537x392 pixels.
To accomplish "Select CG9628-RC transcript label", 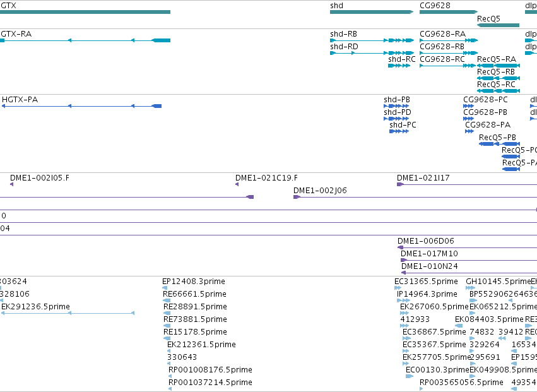I will pos(442,59).
